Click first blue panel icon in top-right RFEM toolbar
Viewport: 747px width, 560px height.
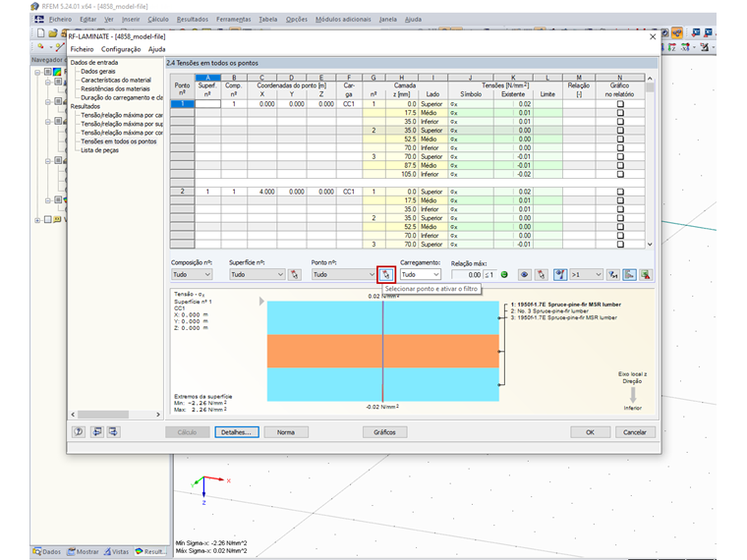pos(696,32)
